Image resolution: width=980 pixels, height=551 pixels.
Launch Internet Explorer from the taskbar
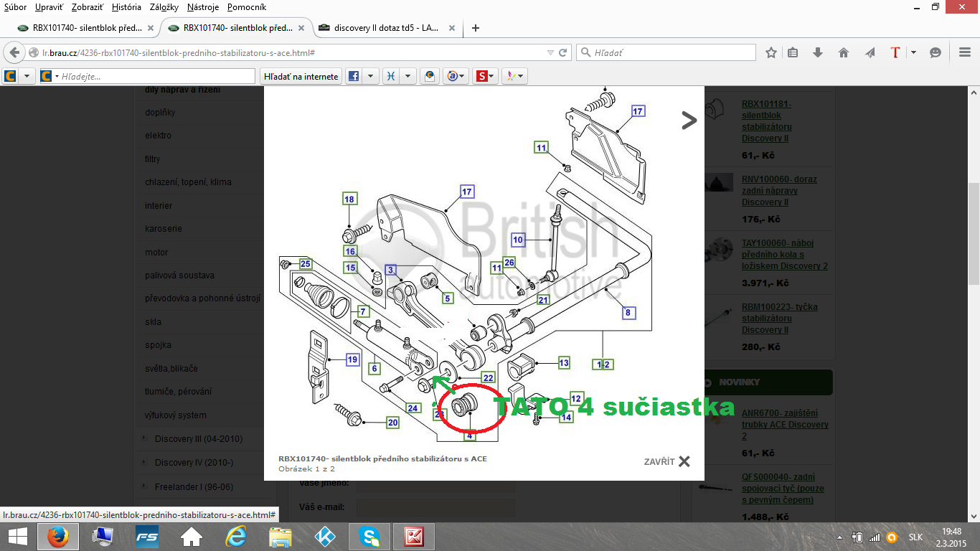coord(236,537)
